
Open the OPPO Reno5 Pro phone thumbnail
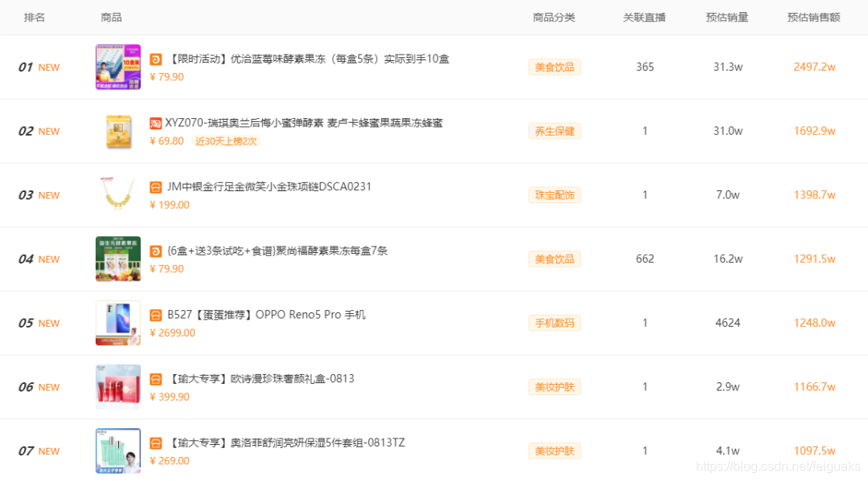point(118,323)
